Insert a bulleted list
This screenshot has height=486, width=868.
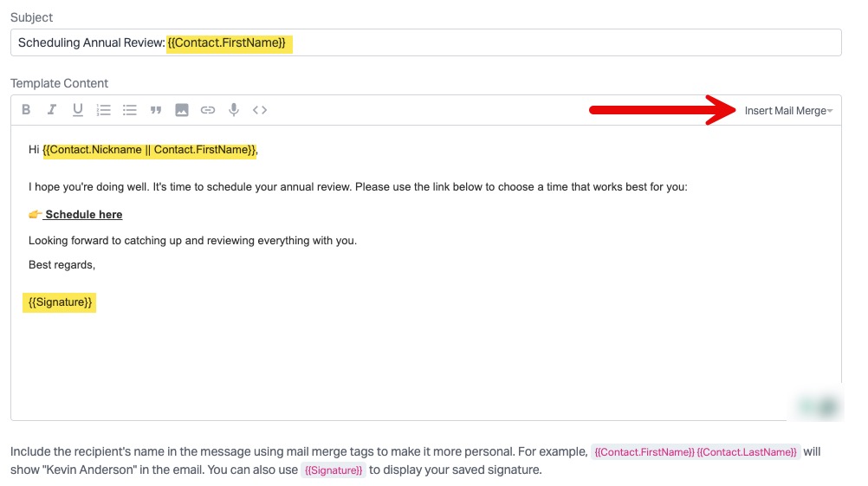(x=130, y=110)
